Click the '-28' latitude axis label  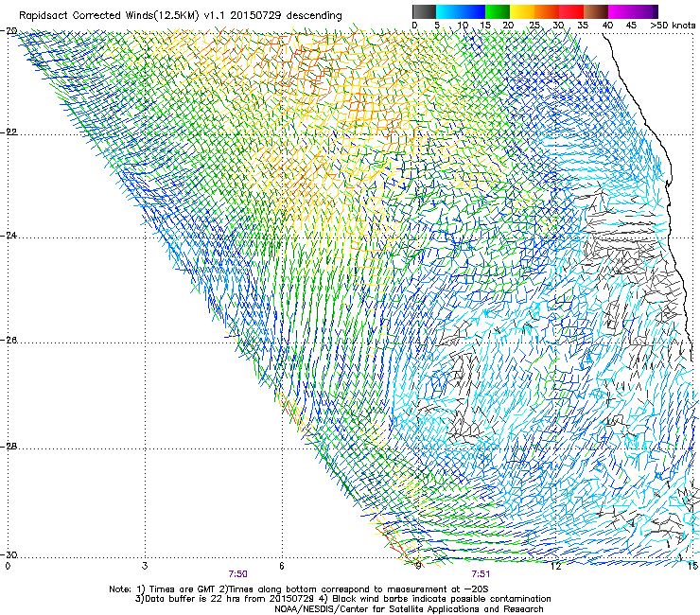pyautogui.click(x=9, y=447)
